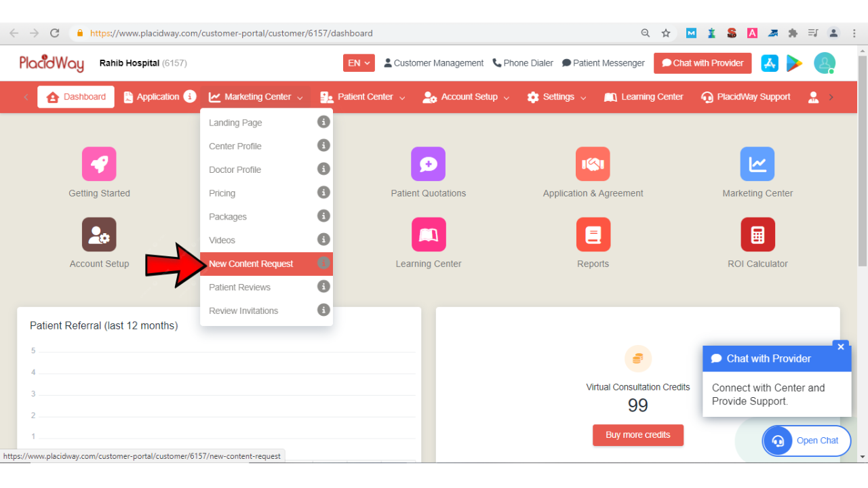Click the Reports icon
868x488 pixels.
tap(593, 235)
